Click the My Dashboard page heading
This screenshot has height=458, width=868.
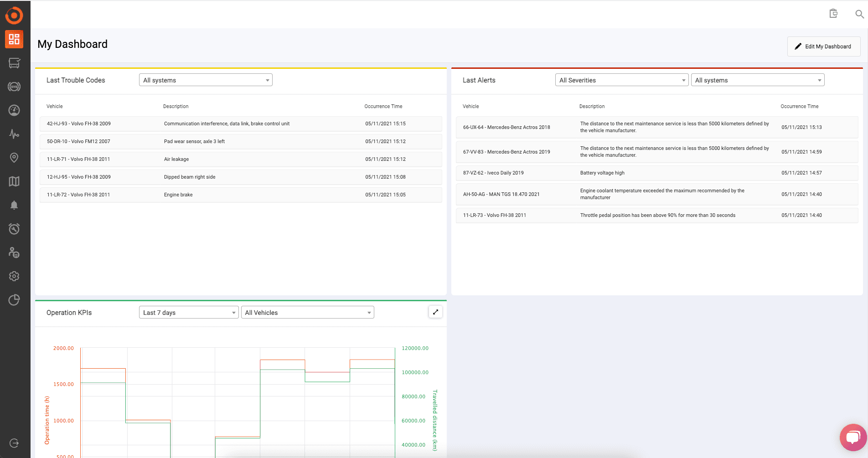point(72,44)
